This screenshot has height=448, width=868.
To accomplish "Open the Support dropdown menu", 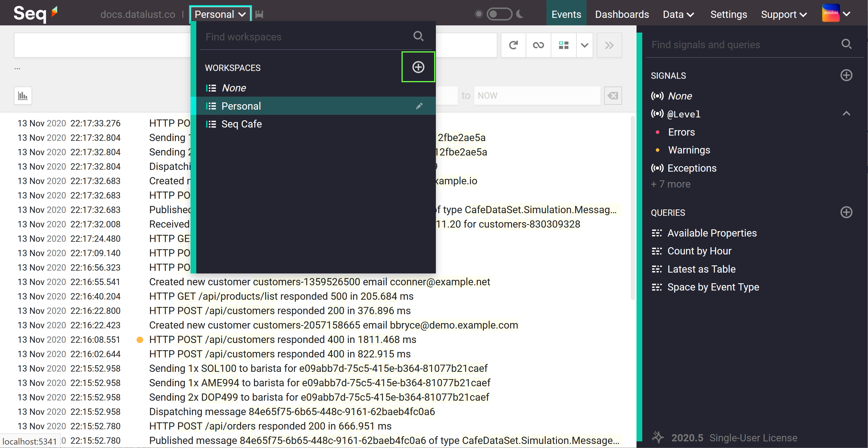I will (x=783, y=14).
